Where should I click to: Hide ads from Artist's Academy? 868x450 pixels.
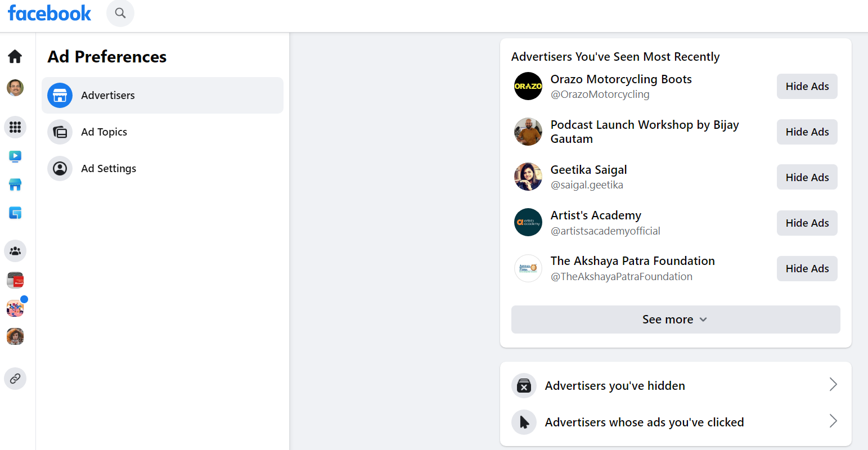807,223
